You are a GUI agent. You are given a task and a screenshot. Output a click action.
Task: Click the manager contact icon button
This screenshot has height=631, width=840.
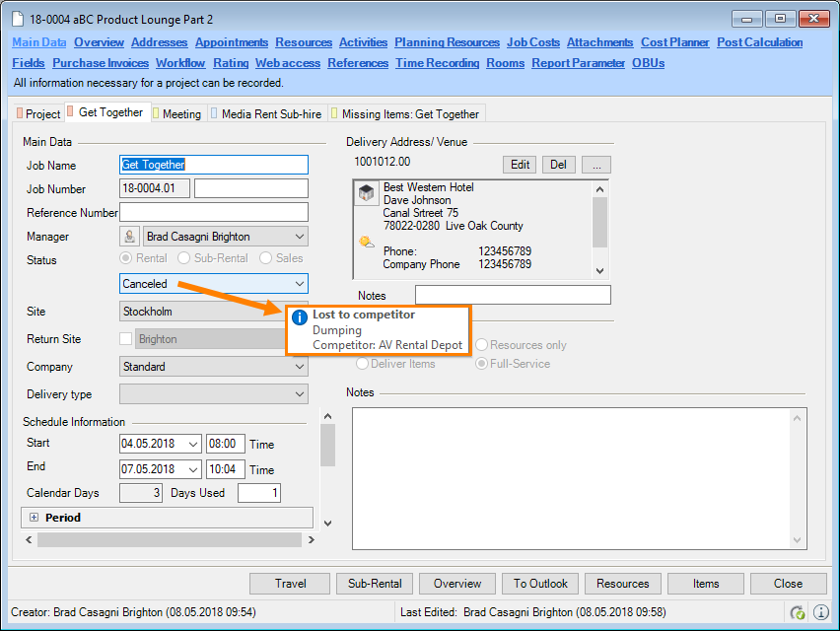pos(129,237)
